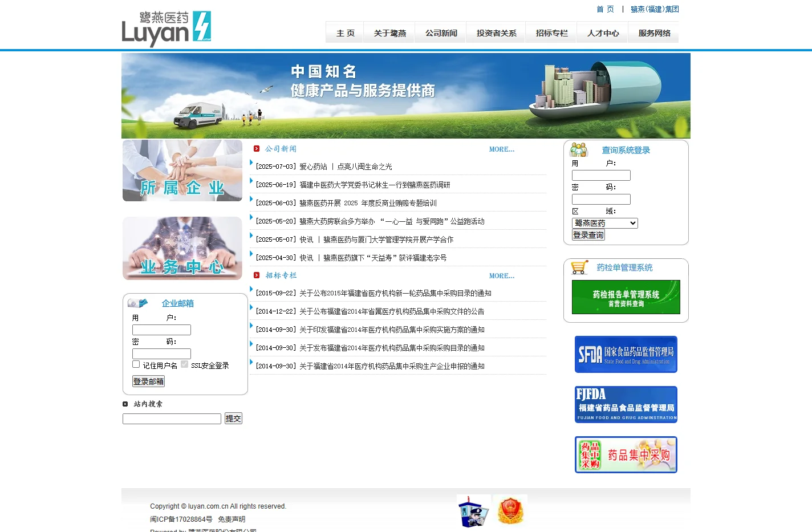Click MORE... in the 招标专栏 section

tap(502, 276)
